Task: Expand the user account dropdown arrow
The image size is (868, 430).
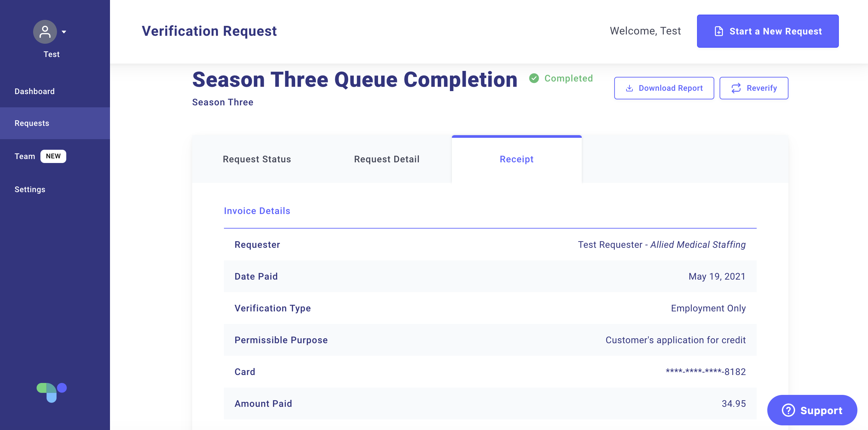Action: (64, 32)
